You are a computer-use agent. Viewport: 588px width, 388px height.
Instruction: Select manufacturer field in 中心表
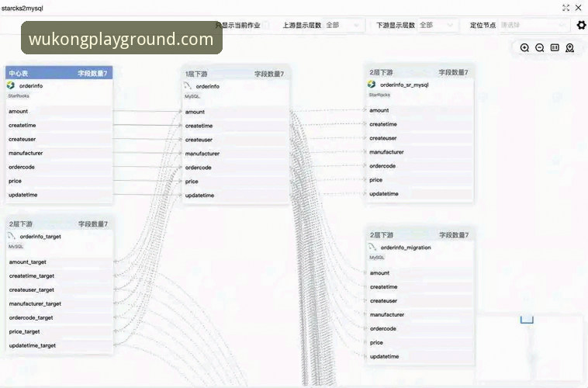59,153
